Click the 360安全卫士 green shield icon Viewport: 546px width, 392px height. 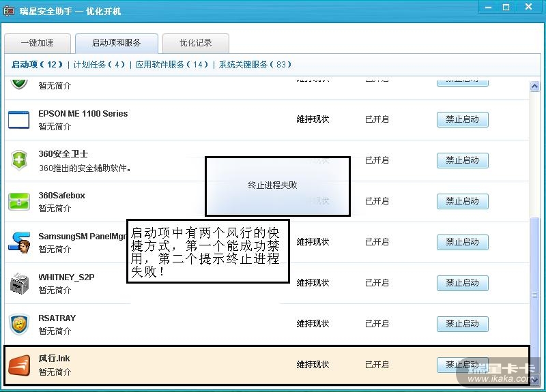(x=19, y=160)
